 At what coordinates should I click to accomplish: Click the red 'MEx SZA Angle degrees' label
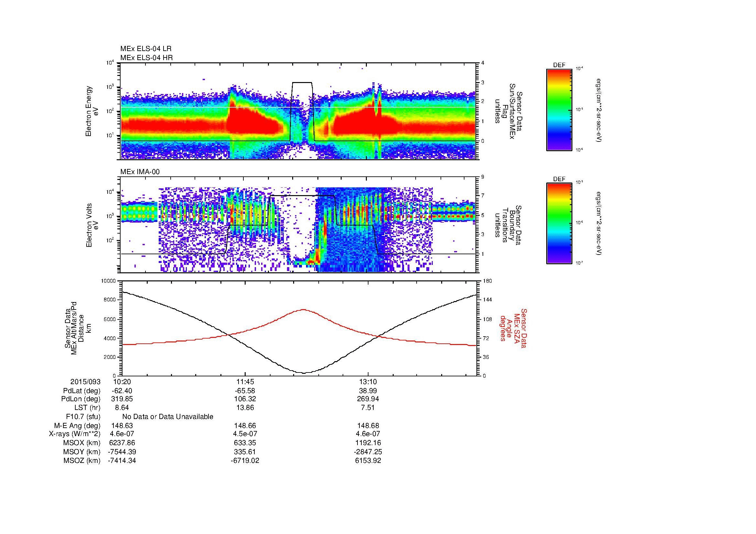coord(513,328)
